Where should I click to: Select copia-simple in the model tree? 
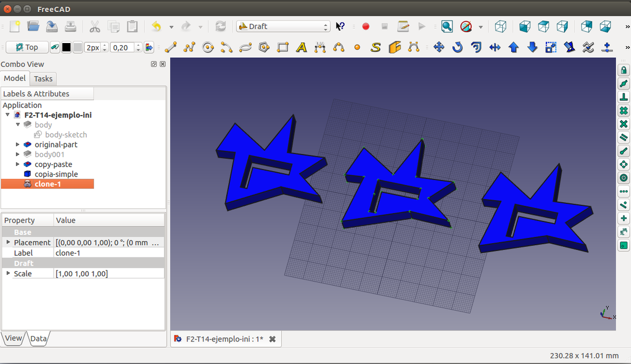point(56,174)
